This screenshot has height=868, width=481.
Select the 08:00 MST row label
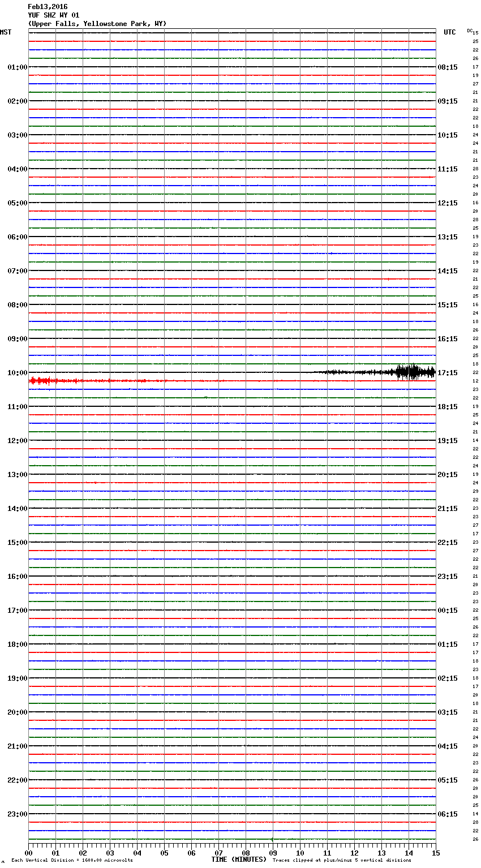tap(18, 305)
